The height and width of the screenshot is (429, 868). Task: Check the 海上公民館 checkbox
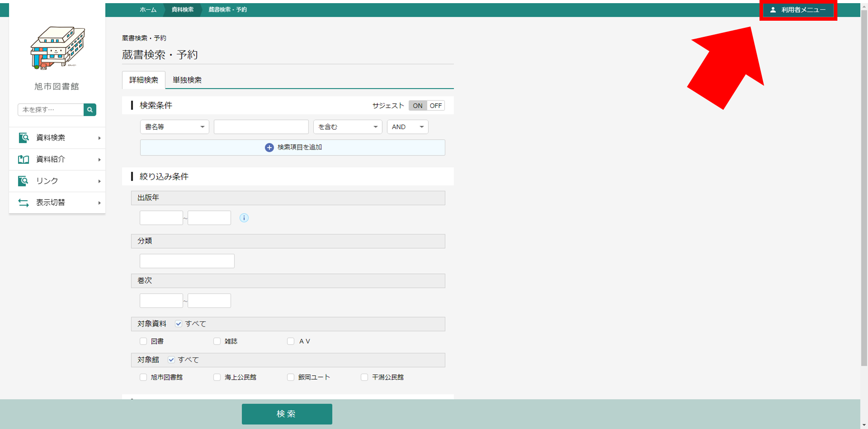click(217, 377)
